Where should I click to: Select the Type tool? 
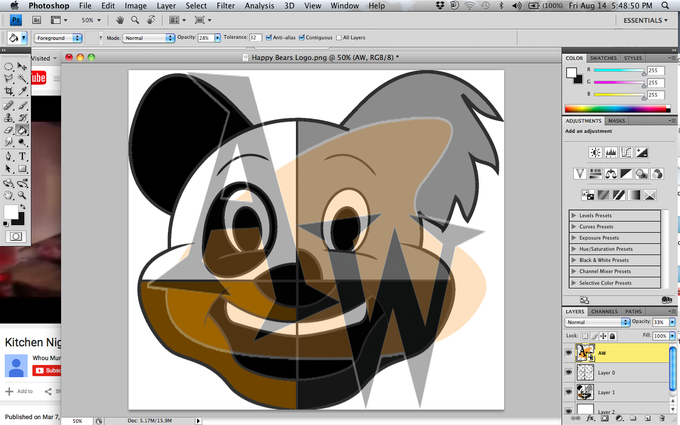[x=22, y=156]
